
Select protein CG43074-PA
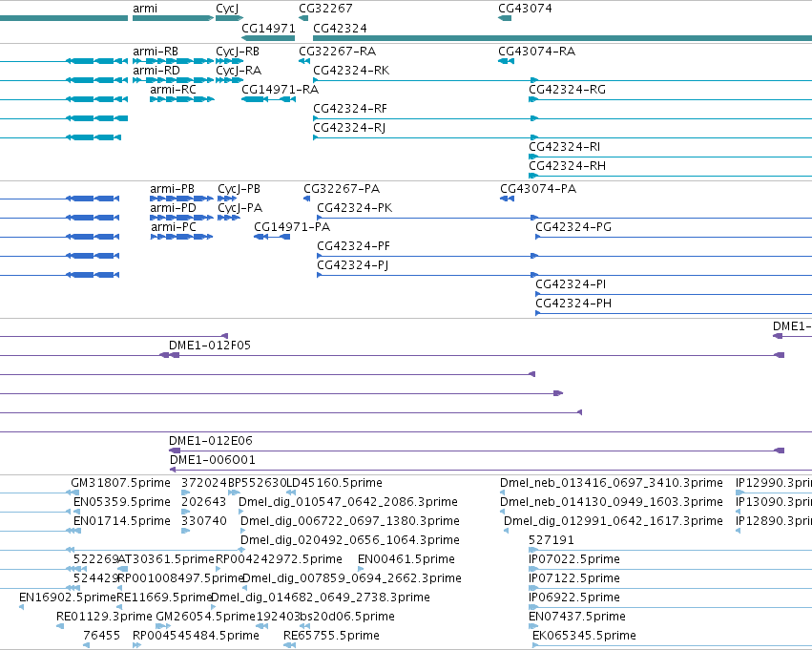click(x=538, y=189)
